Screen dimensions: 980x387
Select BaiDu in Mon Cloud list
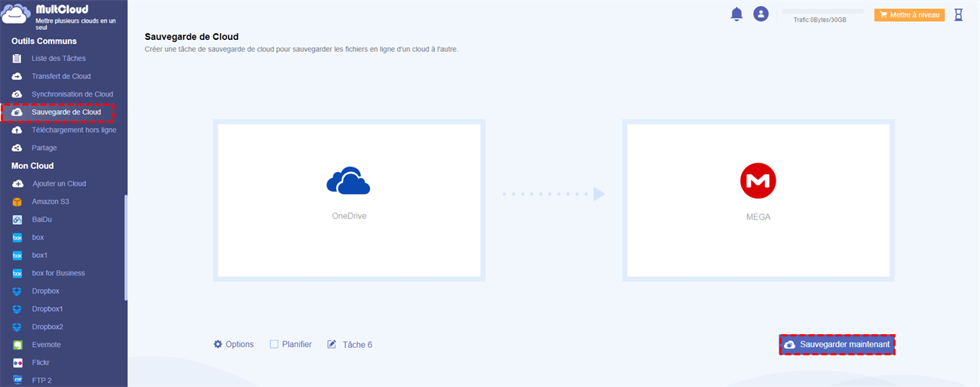coord(41,220)
